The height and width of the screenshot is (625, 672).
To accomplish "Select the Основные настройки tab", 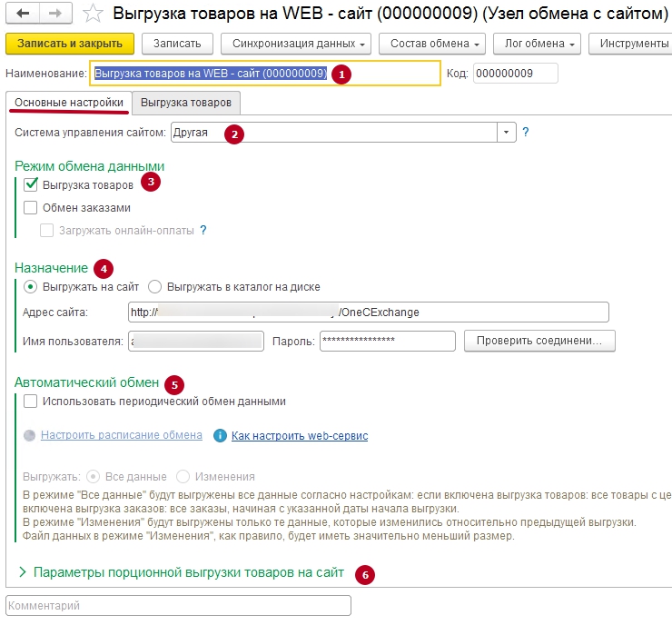I will tap(69, 103).
